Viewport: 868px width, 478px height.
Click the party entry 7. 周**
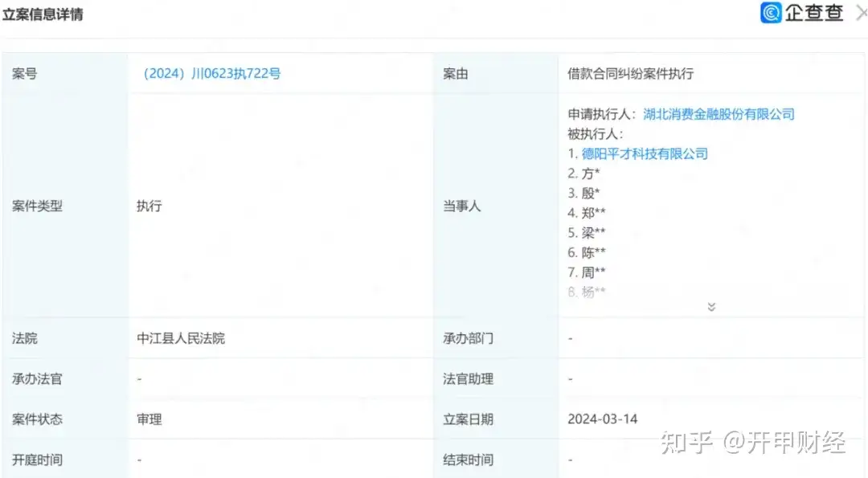coord(586,272)
